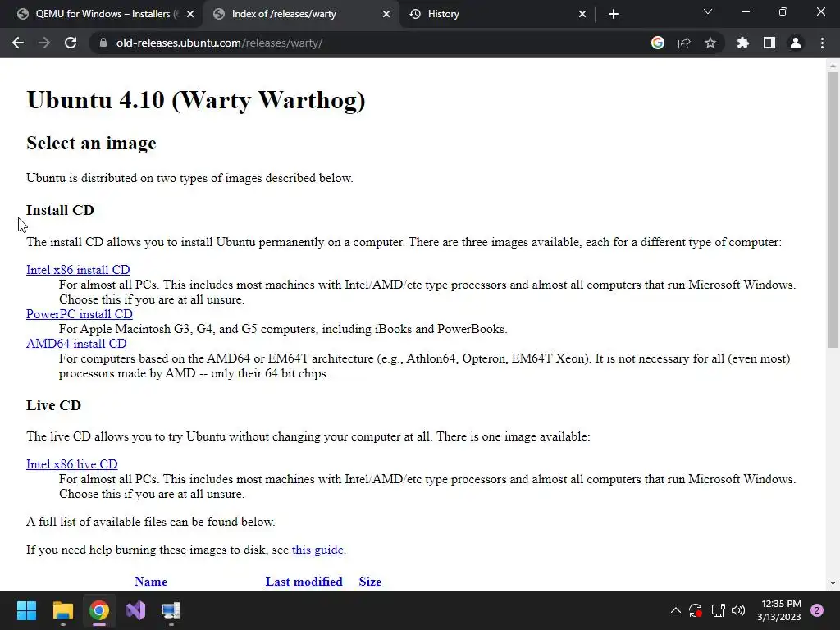
Task: Click the page vertical scrollbar thumb
Action: 833,210
